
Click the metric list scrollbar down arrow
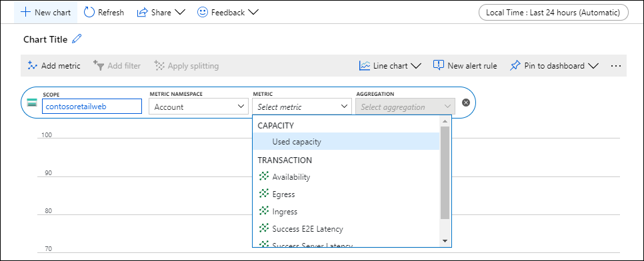pyautogui.click(x=445, y=241)
